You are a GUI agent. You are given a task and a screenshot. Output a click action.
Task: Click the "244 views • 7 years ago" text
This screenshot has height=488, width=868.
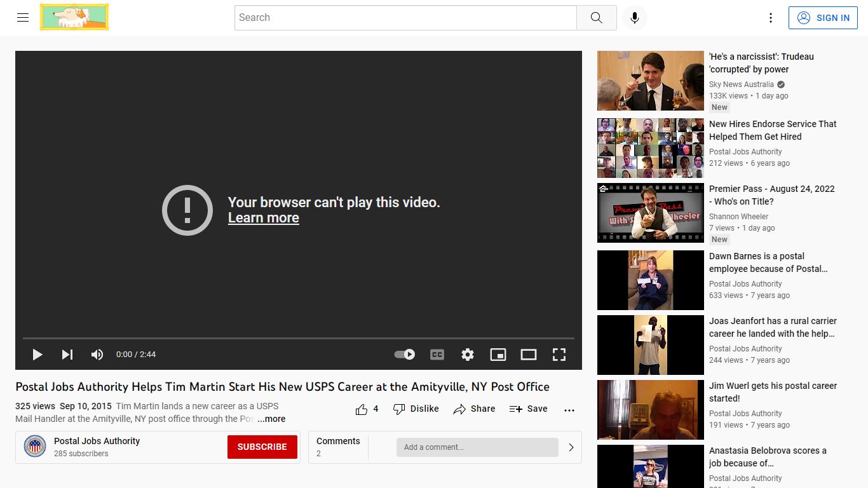pos(750,360)
